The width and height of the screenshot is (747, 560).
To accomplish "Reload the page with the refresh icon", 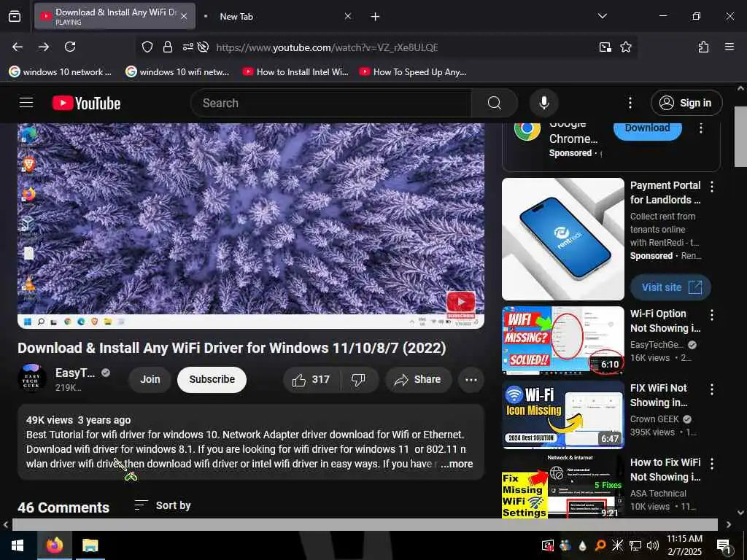I will pyautogui.click(x=70, y=47).
